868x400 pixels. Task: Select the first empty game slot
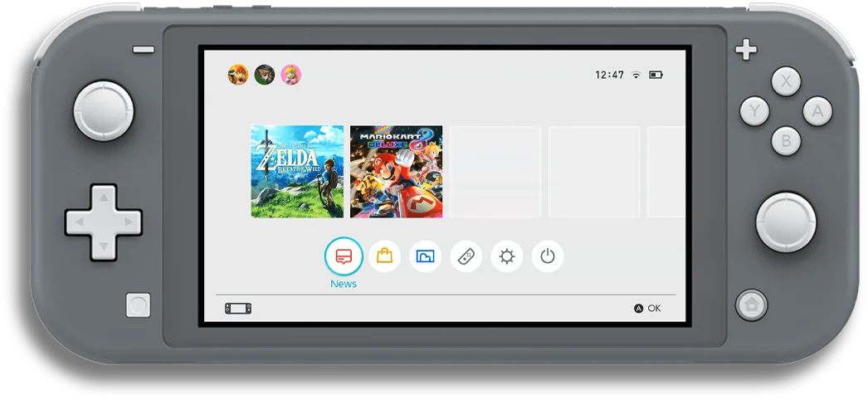tap(495, 172)
